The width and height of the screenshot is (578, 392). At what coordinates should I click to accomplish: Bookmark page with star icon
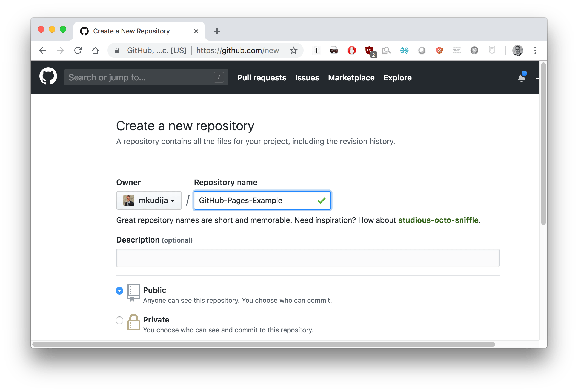coord(293,50)
